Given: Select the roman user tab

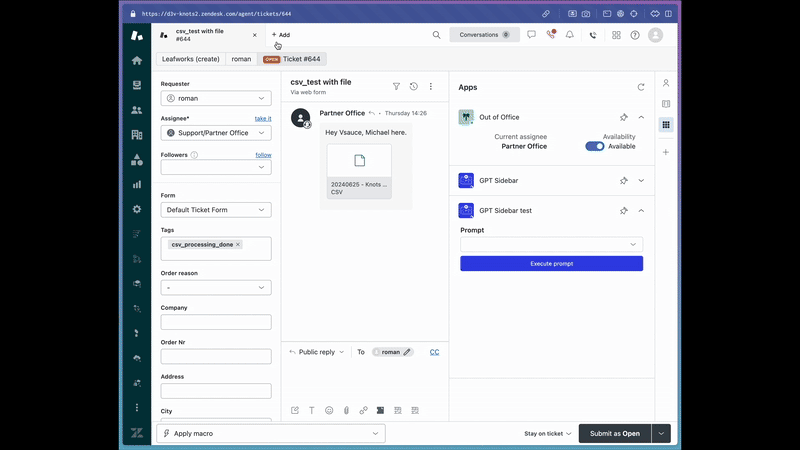Looking at the screenshot, I should tap(241, 59).
